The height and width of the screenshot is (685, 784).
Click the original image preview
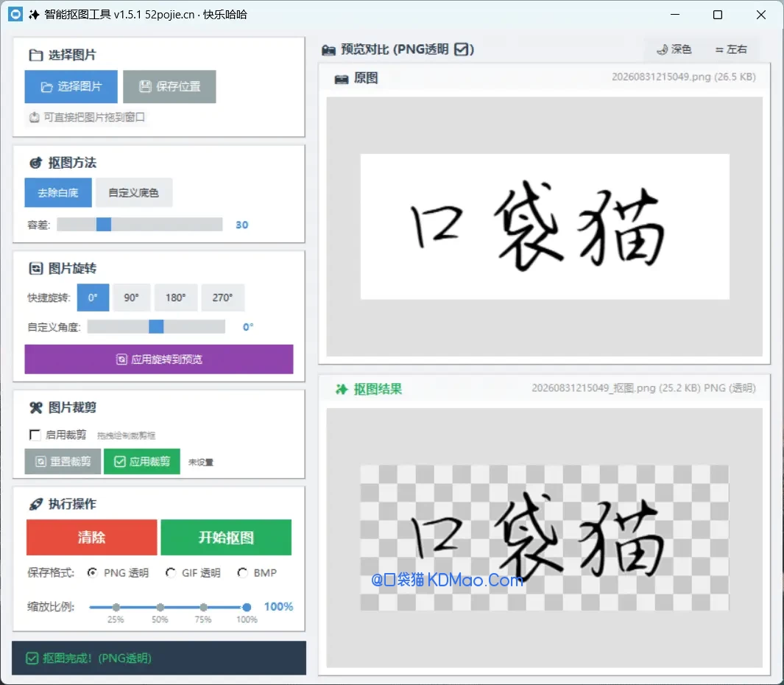point(545,227)
